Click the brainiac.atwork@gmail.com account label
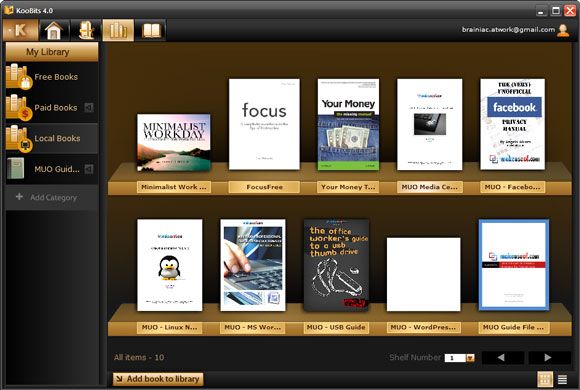The height and width of the screenshot is (390, 580). point(508,30)
